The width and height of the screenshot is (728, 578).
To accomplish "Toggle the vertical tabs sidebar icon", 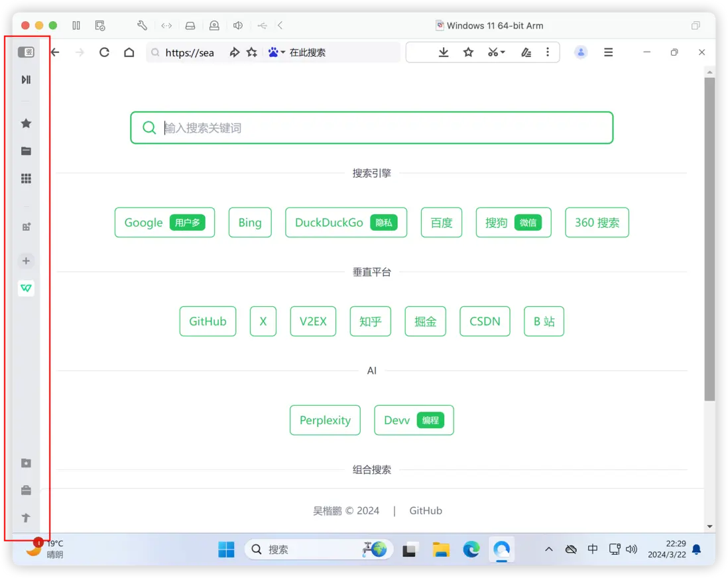I will point(26,52).
